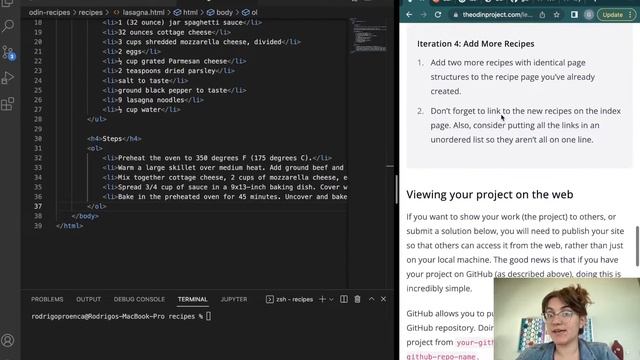Click the 'Preheat the oven' code line

[x=217, y=158]
